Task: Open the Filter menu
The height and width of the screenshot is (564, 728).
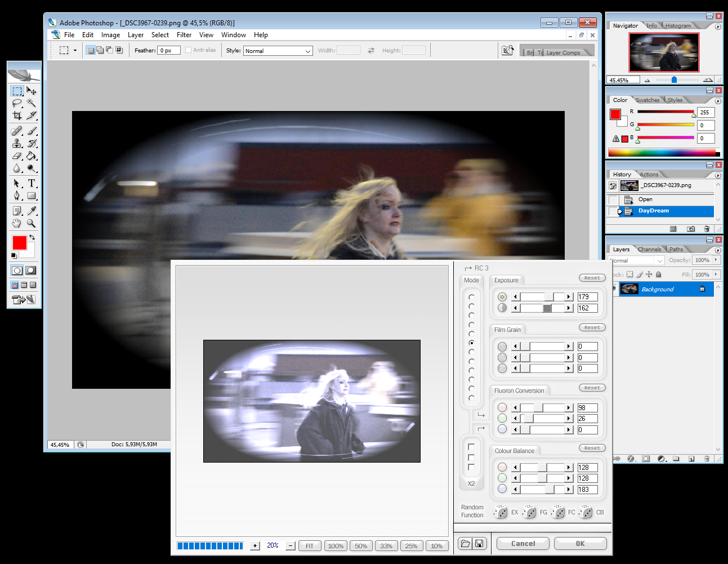Action: (184, 35)
